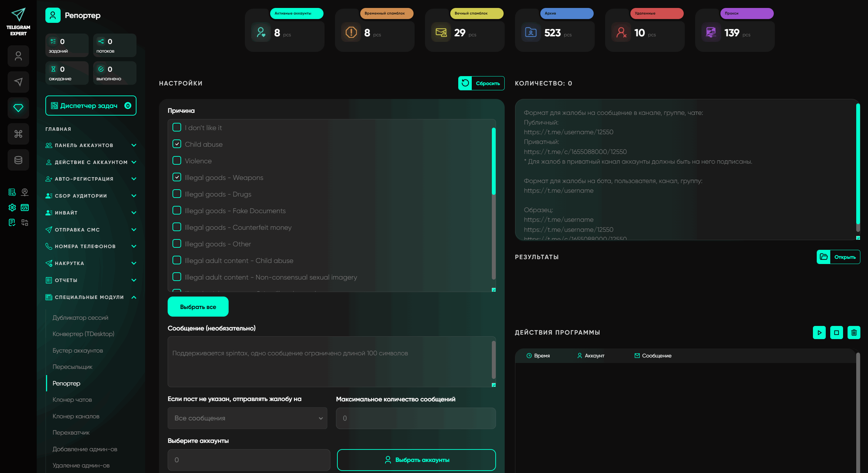Open 'Клонер чатов' module
This screenshot has width=868, height=473.
[x=72, y=400]
